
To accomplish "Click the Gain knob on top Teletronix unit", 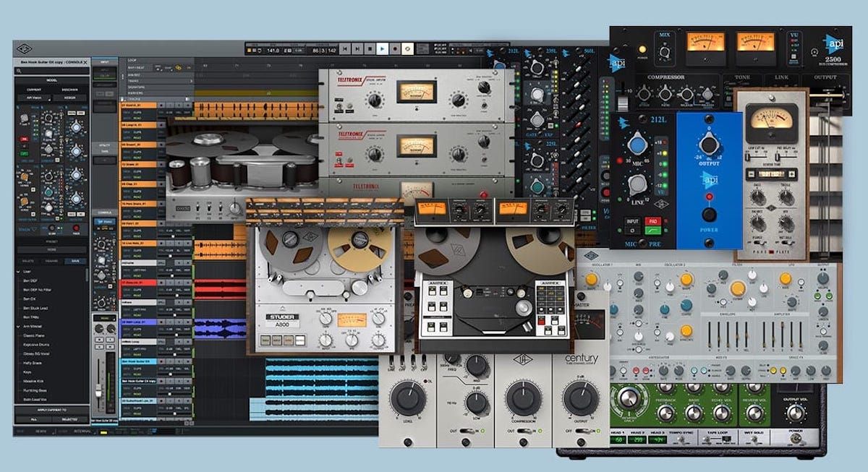I will 374,100.
